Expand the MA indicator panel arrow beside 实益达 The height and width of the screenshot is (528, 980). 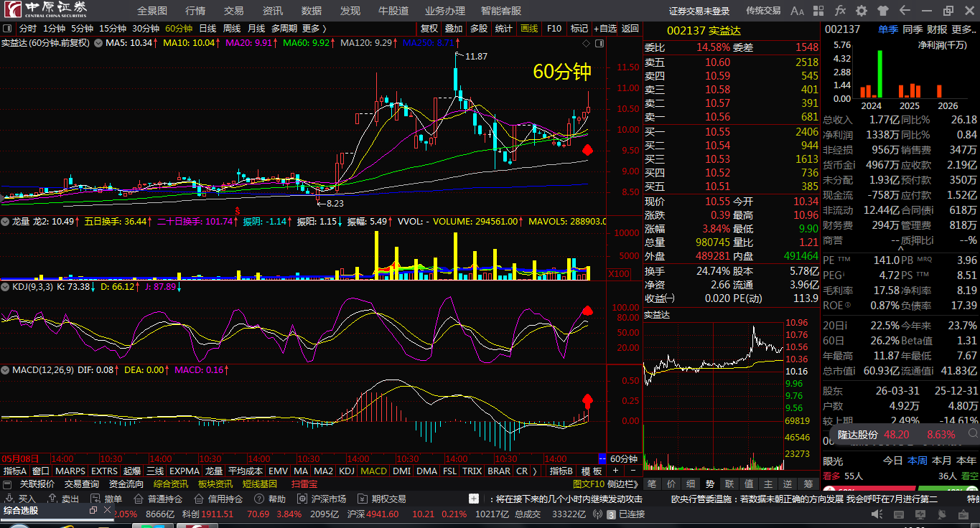(x=98, y=43)
